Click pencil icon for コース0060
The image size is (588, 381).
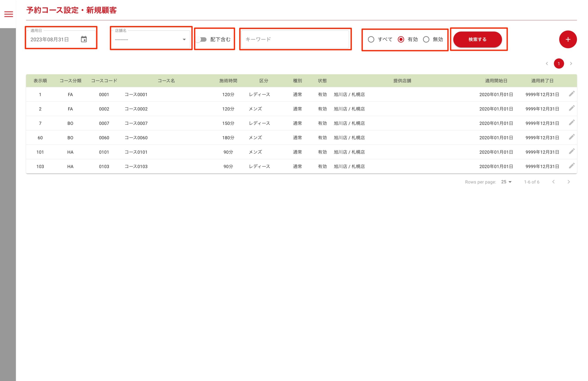[x=571, y=137]
